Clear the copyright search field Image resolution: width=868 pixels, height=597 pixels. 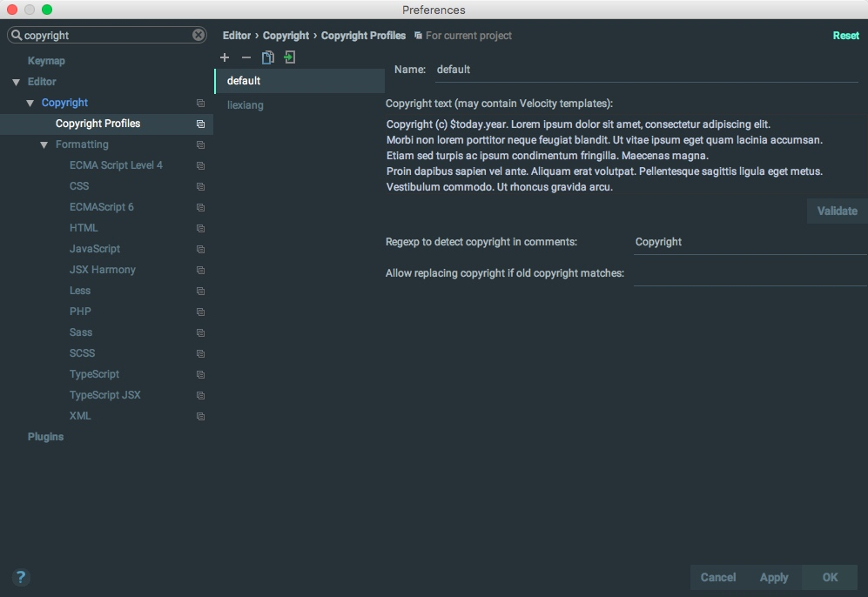point(198,36)
